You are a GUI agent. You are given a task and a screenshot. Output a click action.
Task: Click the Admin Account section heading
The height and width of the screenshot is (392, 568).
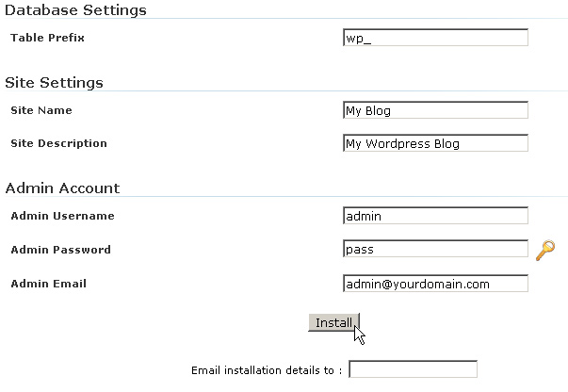tap(62, 188)
